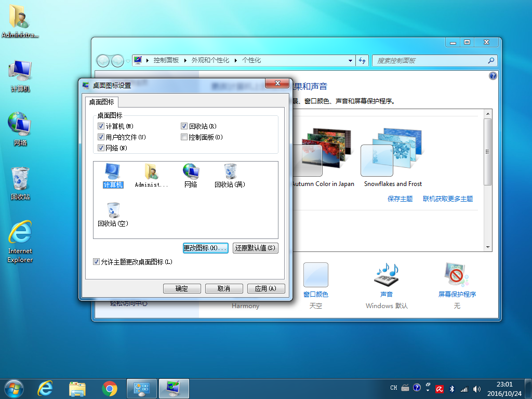Toggle 允许主题更改桌面图标(L) checkbox
532x399 pixels.
point(96,262)
